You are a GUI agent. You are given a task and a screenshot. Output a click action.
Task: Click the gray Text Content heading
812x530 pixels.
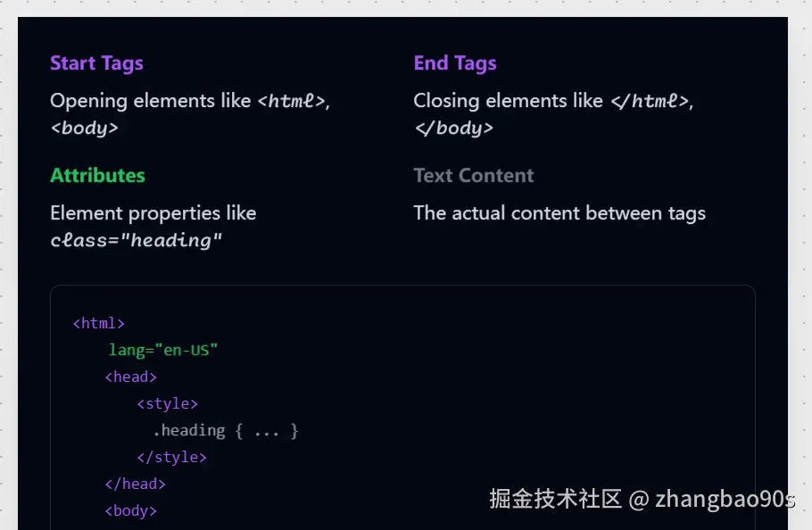click(x=473, y=176)
